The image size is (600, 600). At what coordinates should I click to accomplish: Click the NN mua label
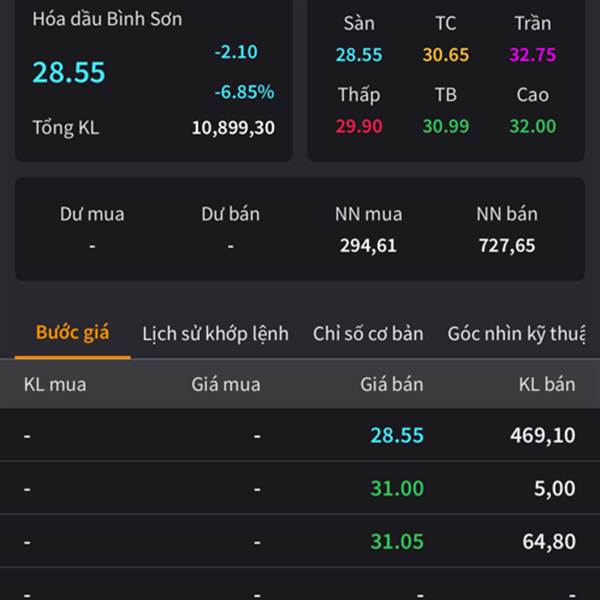click(368, 214)
